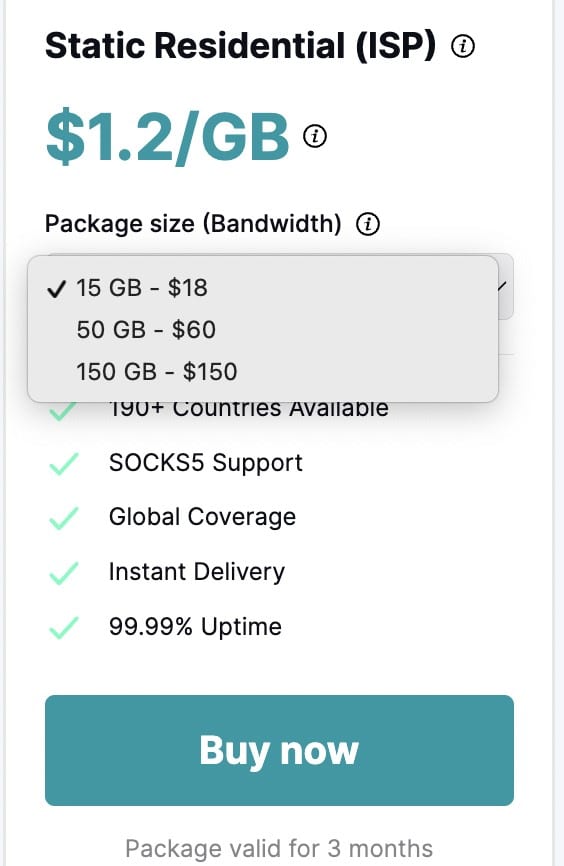Pick the 150 GB - $150 package

[263, 372]
